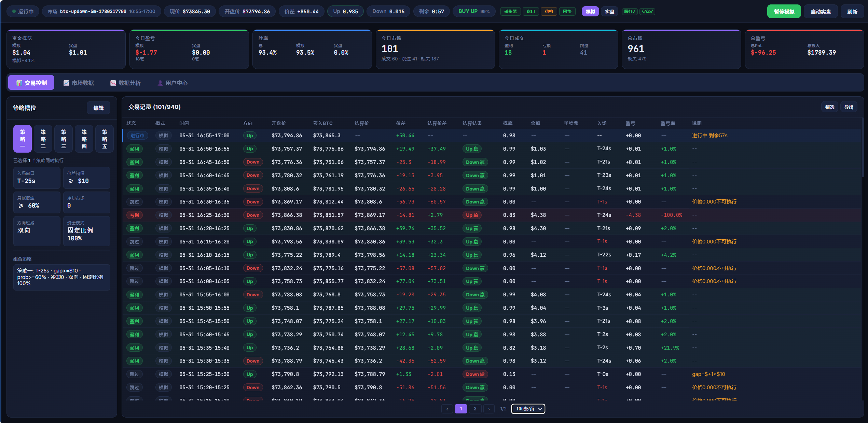Click the 组合策略 description box
Screen dimensions: 868x423
[x=62, y=277]
